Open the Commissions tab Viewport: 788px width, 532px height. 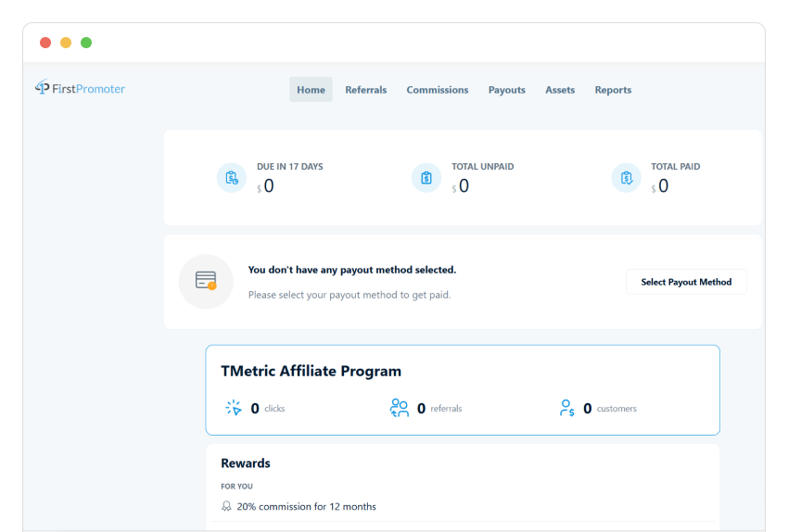pos(438,90)
